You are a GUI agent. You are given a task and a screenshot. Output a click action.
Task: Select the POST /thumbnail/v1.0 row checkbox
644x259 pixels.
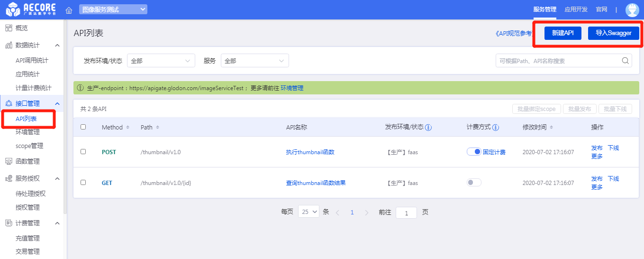(x=83, y=152)
